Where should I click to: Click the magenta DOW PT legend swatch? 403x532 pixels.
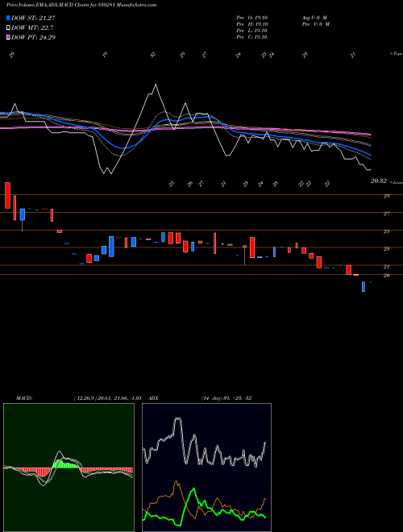click(x=8, y=37)
